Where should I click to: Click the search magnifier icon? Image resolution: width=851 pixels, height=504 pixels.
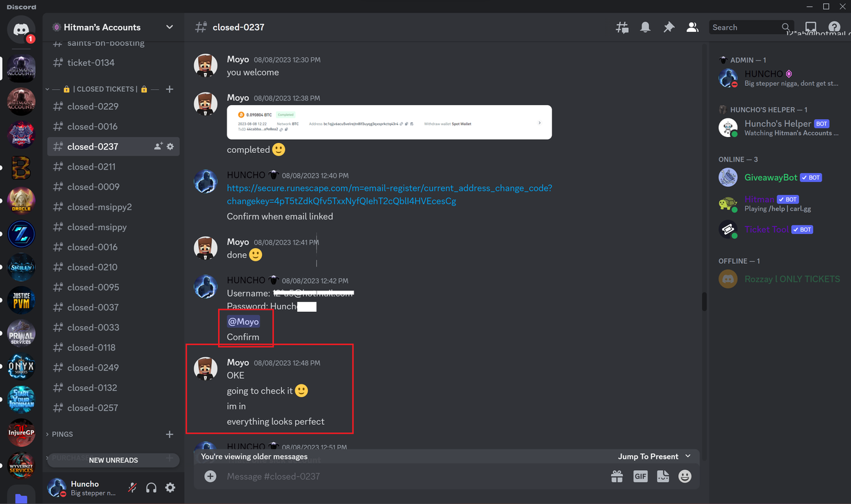(786, 27)
